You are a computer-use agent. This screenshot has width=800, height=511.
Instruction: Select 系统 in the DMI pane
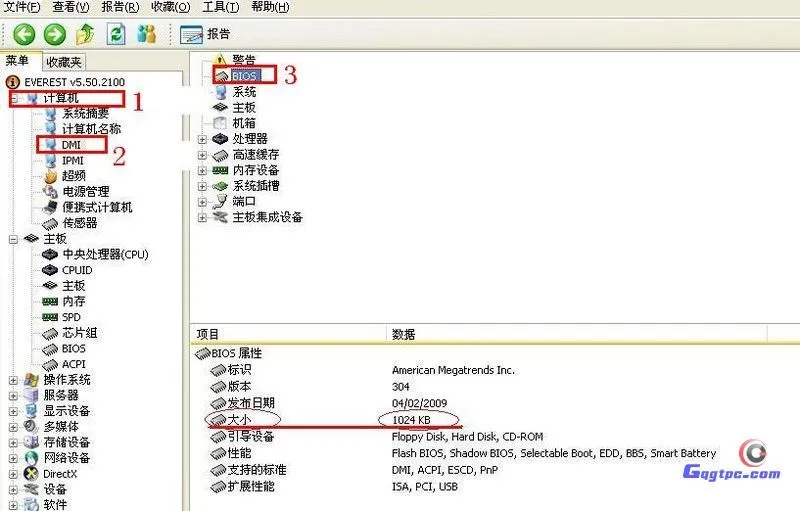coord(244,92)
